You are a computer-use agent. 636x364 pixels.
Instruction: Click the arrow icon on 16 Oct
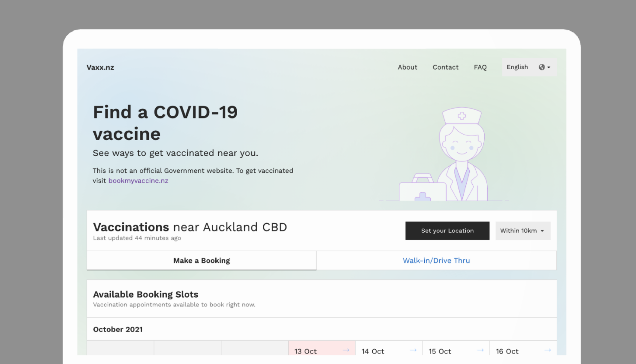click(x=548, y=350)
